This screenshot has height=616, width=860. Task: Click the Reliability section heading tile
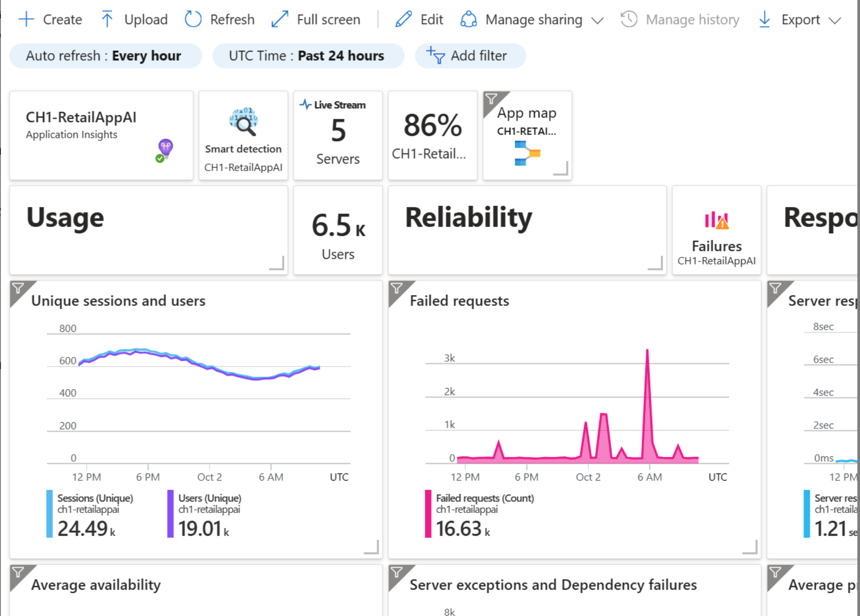coord(527,230)
